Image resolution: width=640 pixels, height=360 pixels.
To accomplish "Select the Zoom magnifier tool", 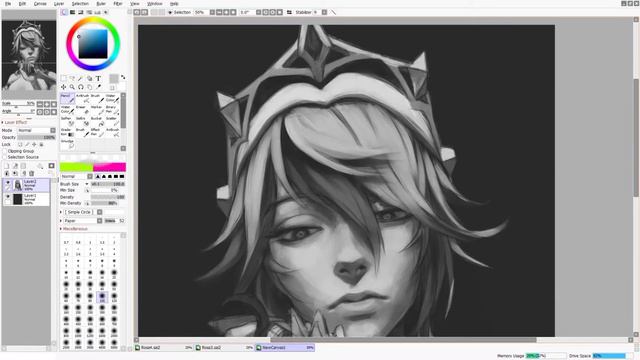I will 72,87.
